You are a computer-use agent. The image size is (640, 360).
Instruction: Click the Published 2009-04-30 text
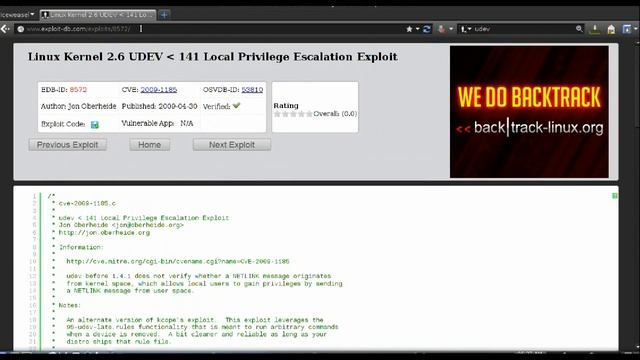(x=159, y=106)
